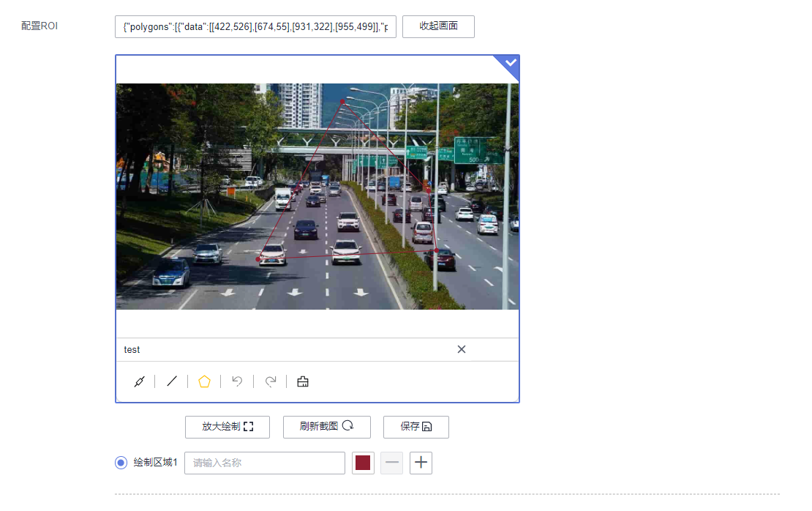Select the 绘制区域1 radio button
812x511 pixels.
pyautogui.click(x=121, y=462)
